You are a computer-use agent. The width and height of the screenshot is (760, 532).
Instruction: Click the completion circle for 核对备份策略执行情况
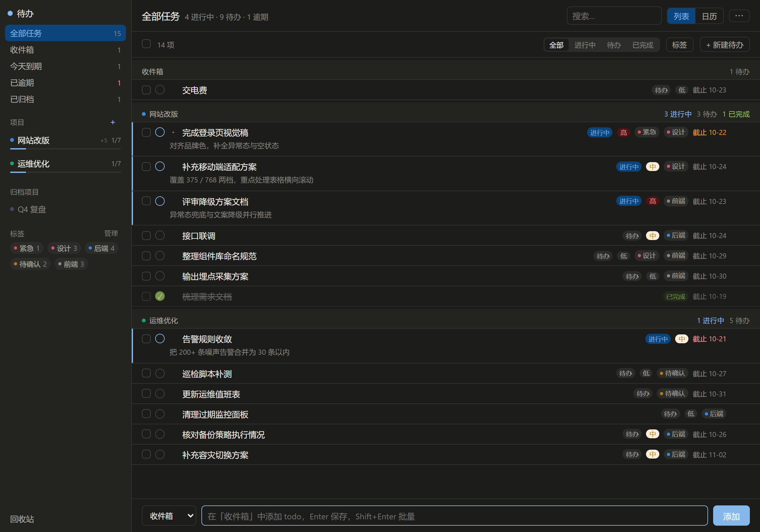[160, 434]
